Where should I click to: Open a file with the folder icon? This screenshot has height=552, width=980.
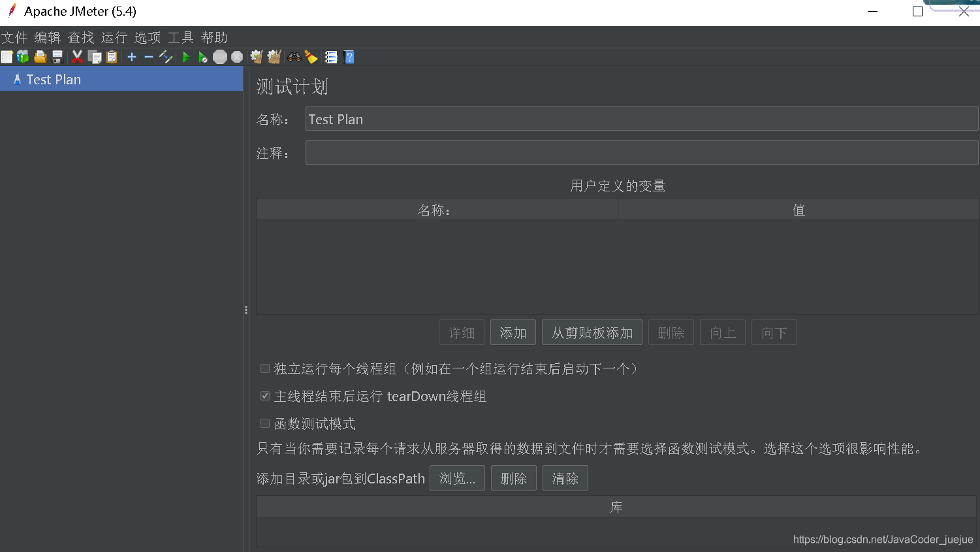pos(40,57)
